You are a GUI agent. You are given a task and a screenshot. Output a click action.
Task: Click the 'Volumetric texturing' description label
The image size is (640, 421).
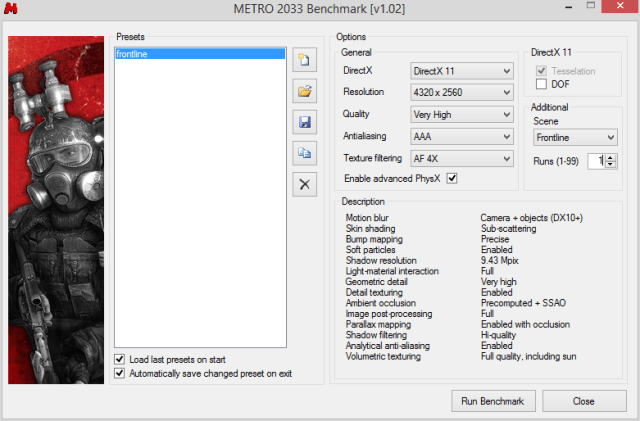pos(383,356)
